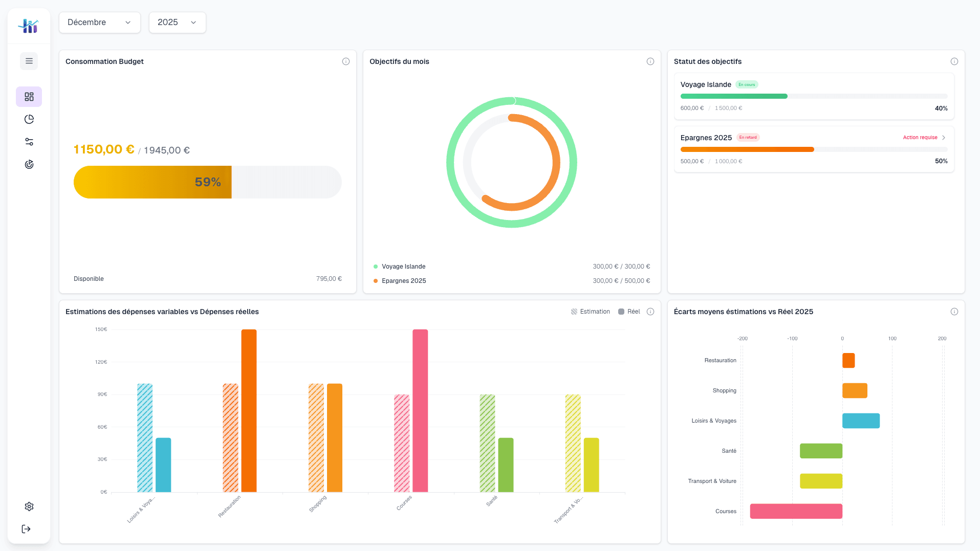Open the goals target sidebar icon

coord(29,164)
